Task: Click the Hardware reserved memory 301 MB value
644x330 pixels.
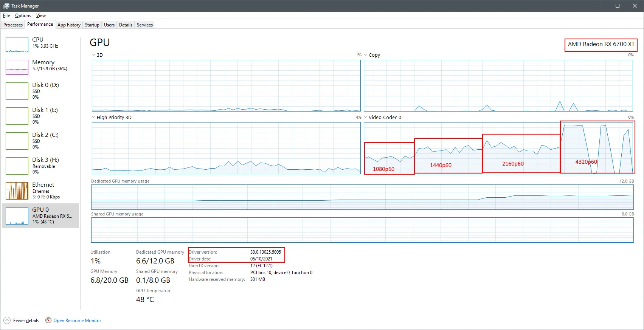Action: (x=258, y=279)
